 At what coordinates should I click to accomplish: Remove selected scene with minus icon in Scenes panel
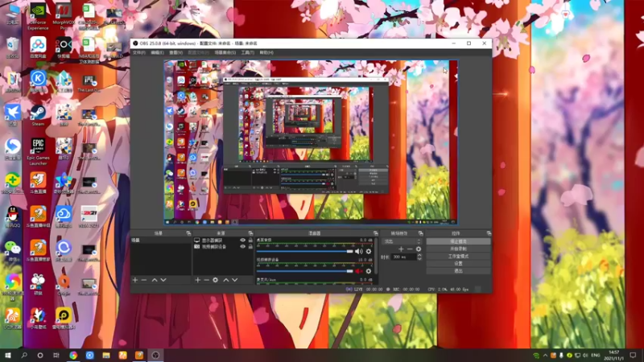click(144, 280)
